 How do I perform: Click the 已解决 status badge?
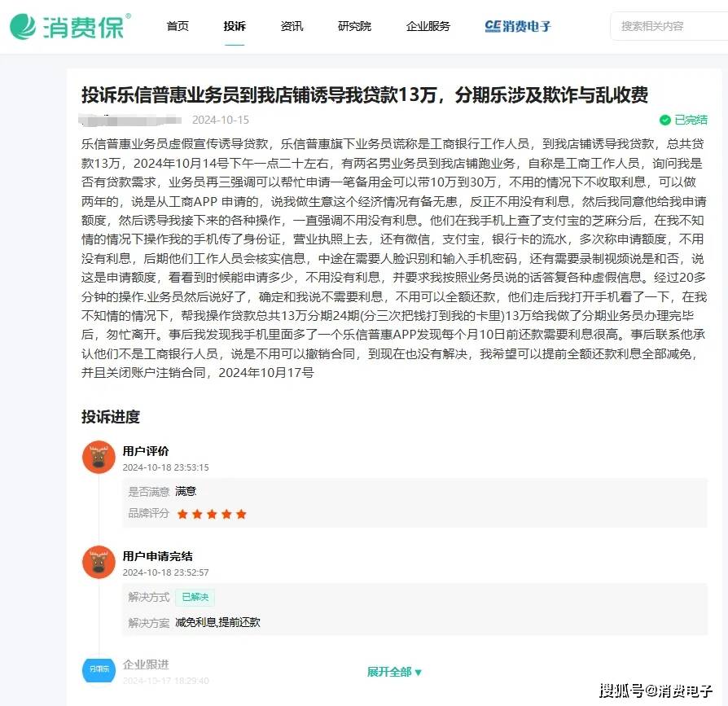coord(195,596)
